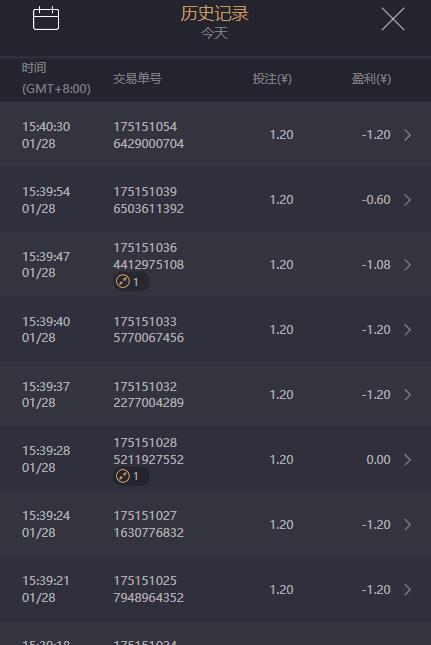Click the free spin badge on order 5211927552
The width and height of the screenshot is (431, 645).
131,476
